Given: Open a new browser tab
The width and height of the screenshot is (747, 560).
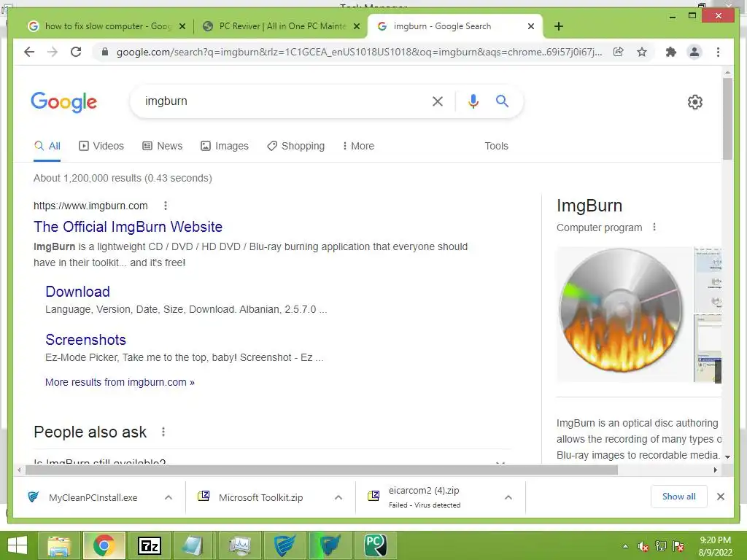Looking at the screenshot, I should point(559,26).
